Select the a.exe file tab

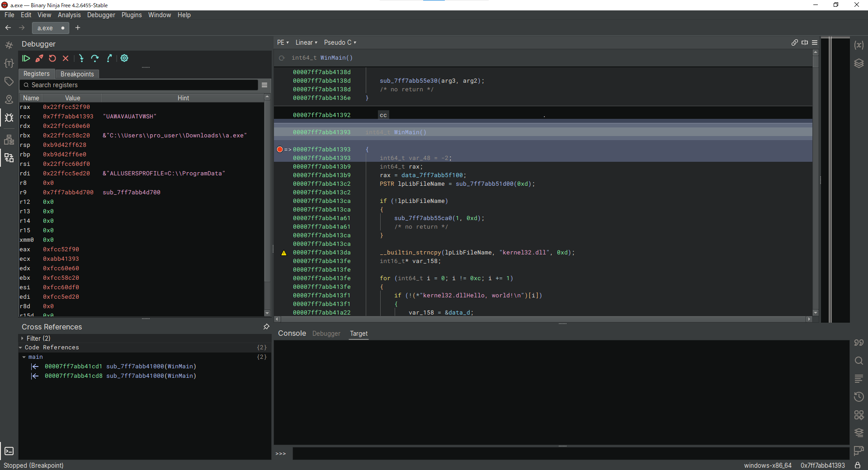pyautogui.click(x=51, y=28)
